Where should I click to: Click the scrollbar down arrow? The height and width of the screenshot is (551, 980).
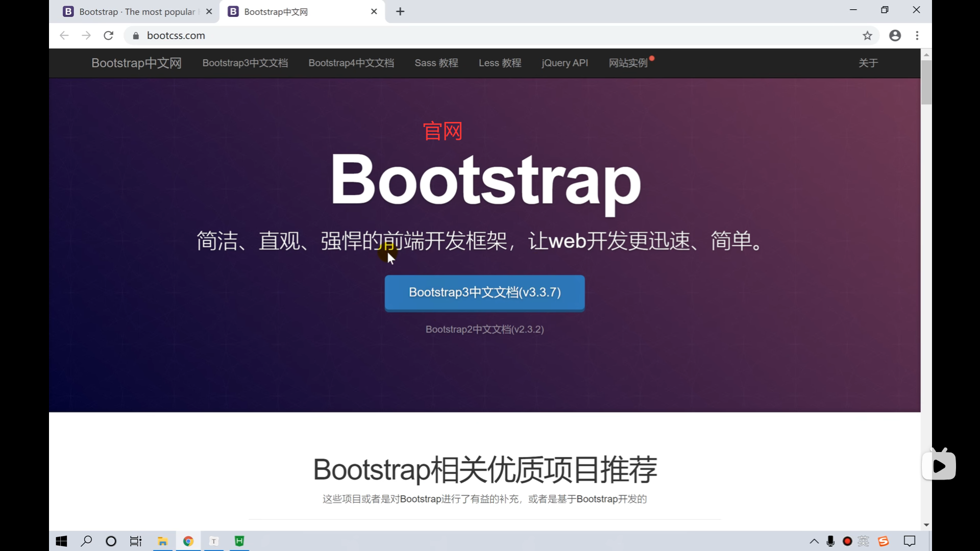pyautogui.click(x=926, y=525)
